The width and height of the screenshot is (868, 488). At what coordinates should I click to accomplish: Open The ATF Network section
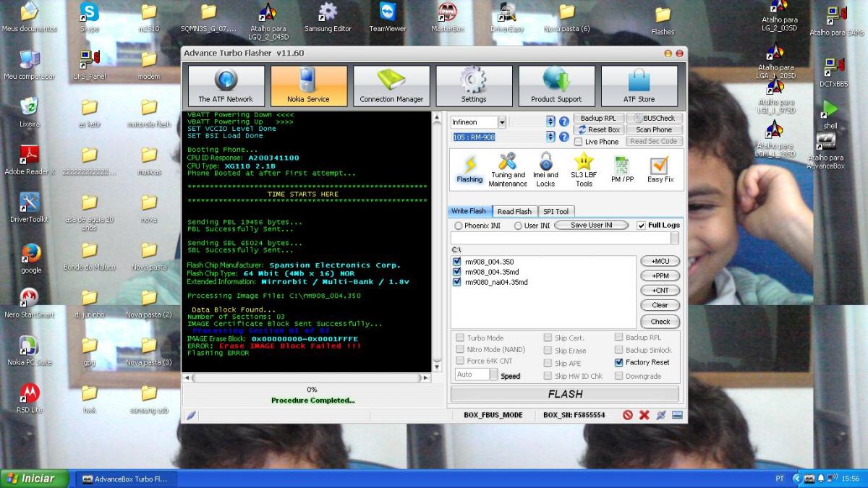(226, 86)
